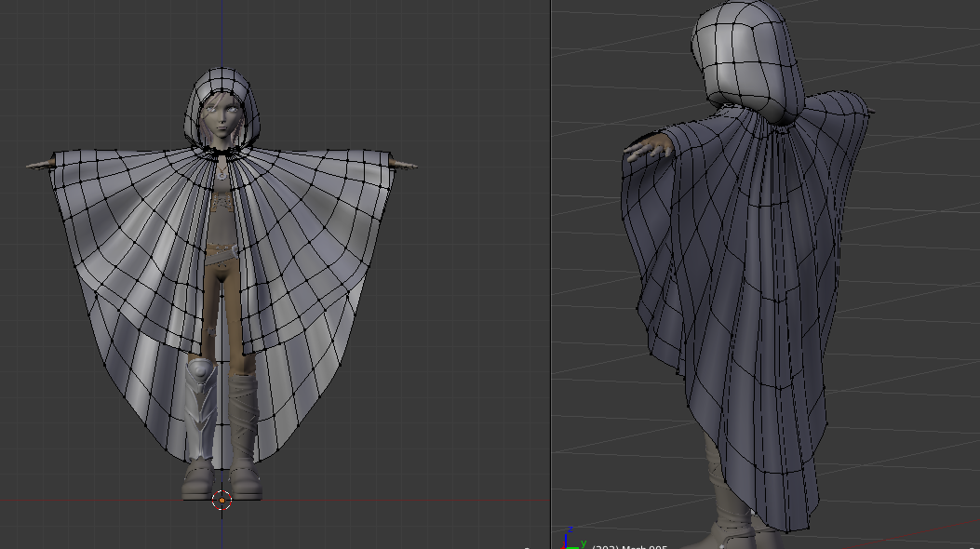Click the hand tip at far left of front view
The width and height of the screenshot is (980, 549).
[x=34, y=166]
